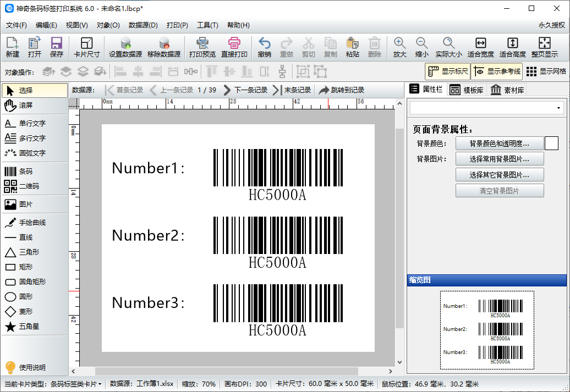
Task: Jump to 末条记录 last record
Action: (x=292, y=90)
